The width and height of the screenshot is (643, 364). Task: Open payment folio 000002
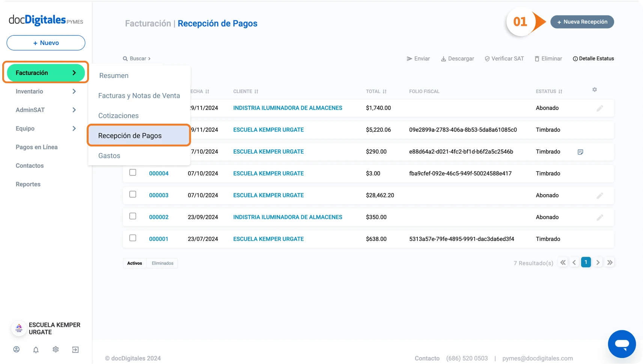tap(159, 217)
